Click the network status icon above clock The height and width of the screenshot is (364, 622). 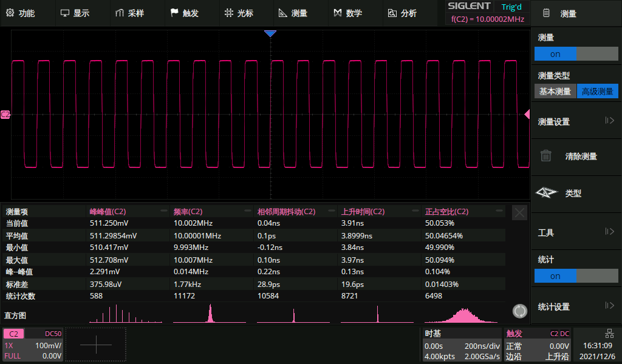pyautogui.click(x=609, y=333)
